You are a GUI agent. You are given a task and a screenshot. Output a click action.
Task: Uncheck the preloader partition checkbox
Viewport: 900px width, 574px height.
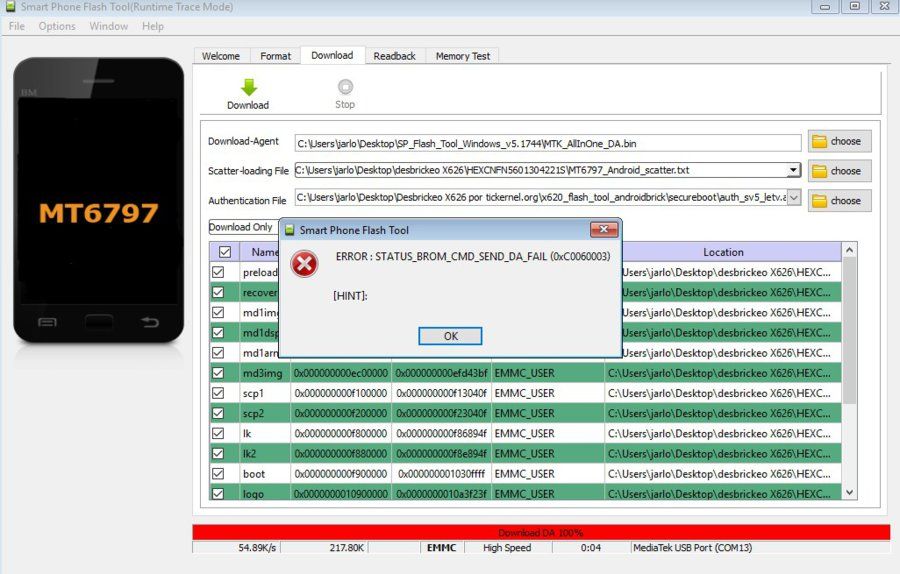[218, 272]
